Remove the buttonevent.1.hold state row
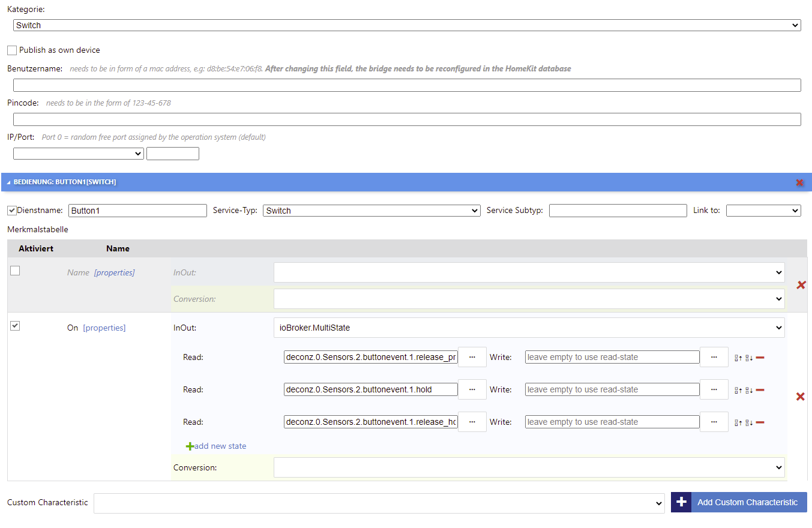 click(x=760, y=390)
